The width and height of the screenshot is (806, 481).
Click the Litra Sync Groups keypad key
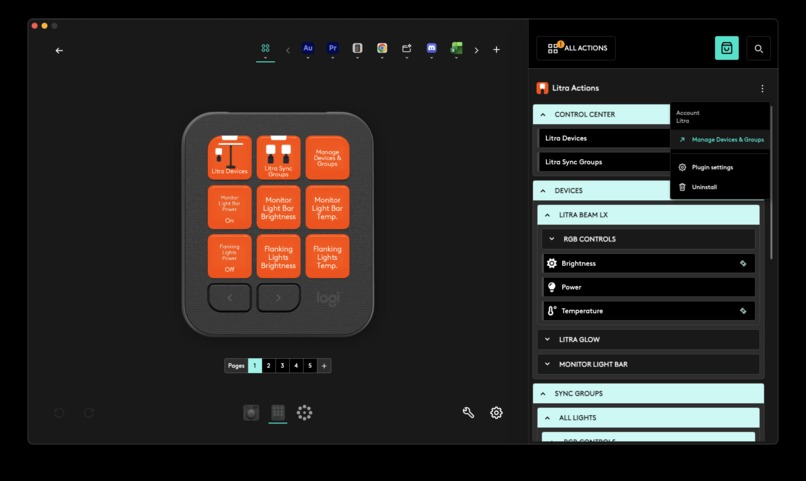[x=279, y=158]
